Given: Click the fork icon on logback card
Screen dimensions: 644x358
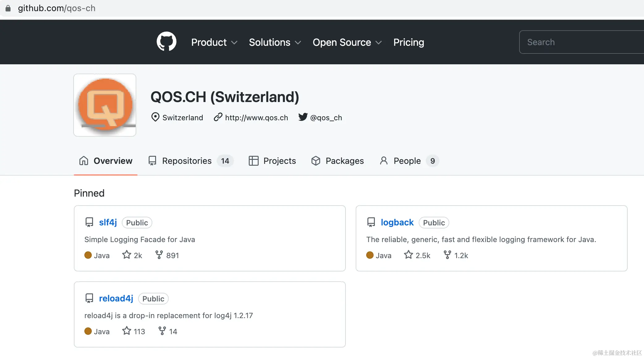Looking at the screenshot, I should [447, 255].
